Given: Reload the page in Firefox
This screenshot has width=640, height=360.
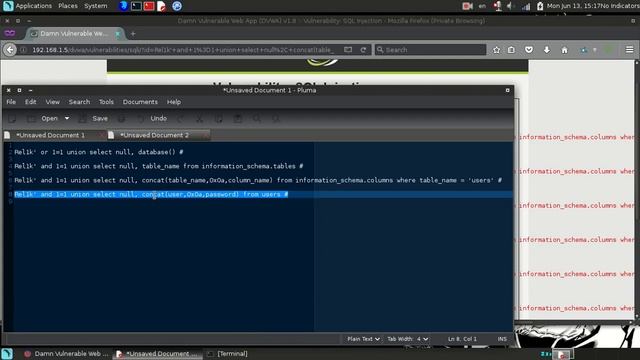Looking at the screenshot, I should 363,50.
